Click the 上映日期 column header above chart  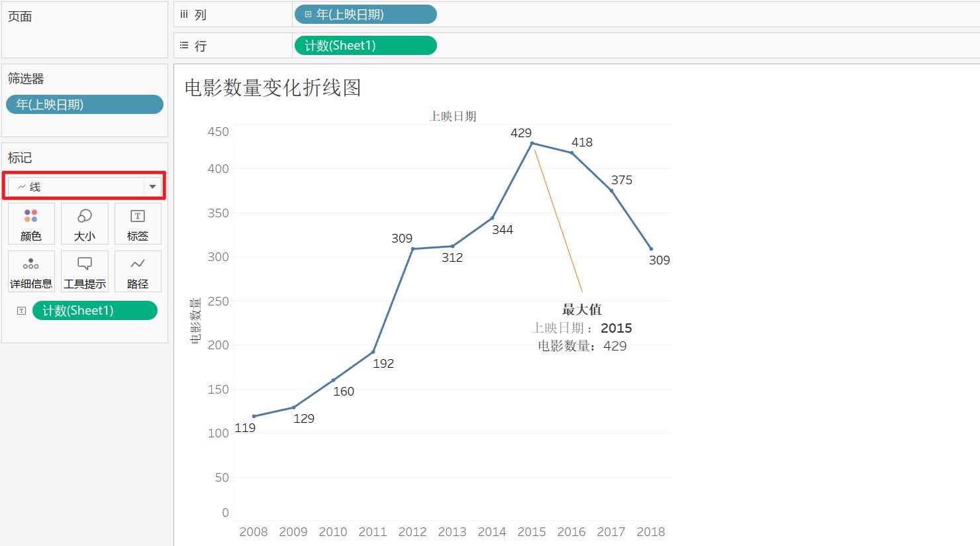click(x=453, y=116)
